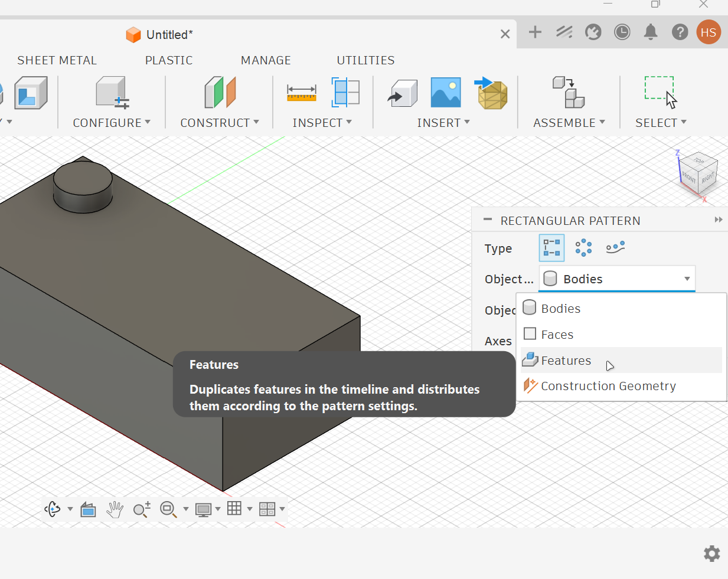Choose Bodies from the object list
This screenshot has height=579, width=728.
(621, 309)
